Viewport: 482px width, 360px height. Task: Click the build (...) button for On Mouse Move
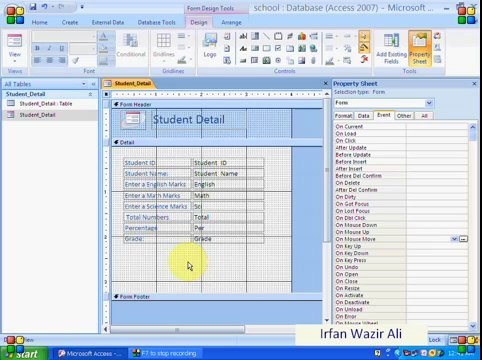463,239
